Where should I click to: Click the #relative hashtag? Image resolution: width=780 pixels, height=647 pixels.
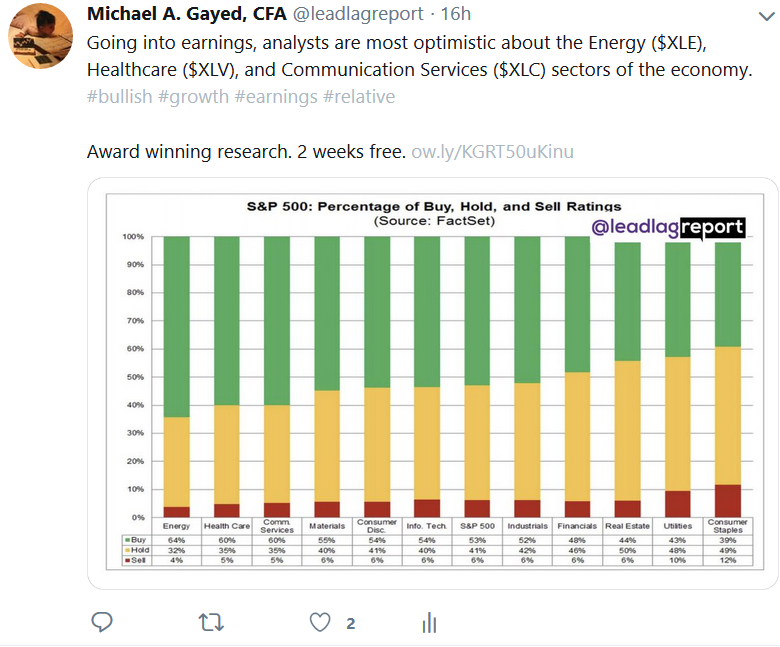(357, 97)
